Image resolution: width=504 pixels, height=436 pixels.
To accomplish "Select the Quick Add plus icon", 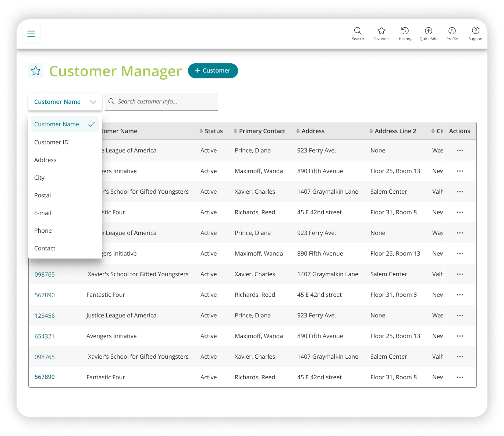I will coord(428,31).
